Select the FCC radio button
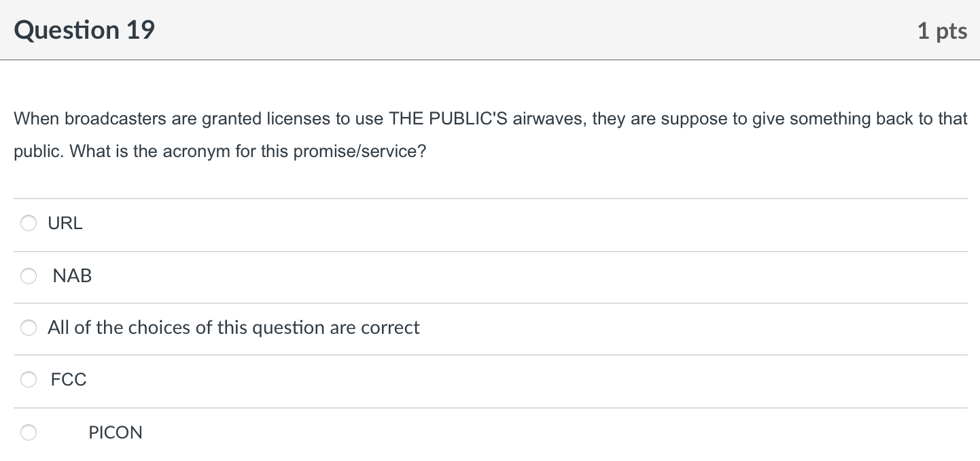 point(29,379)
